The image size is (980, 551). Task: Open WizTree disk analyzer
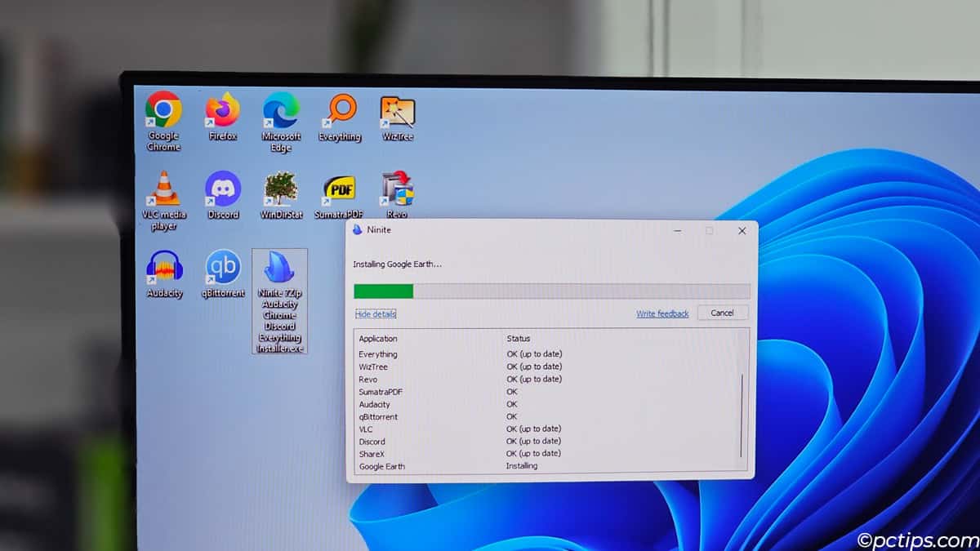pyautogui.click(x=397, y=110)
